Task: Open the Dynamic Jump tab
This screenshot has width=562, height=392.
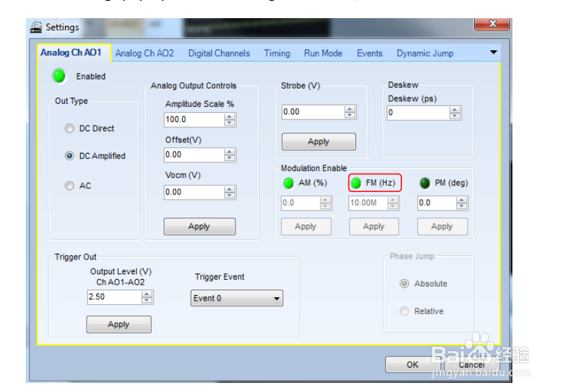Action: click(425, 53)
